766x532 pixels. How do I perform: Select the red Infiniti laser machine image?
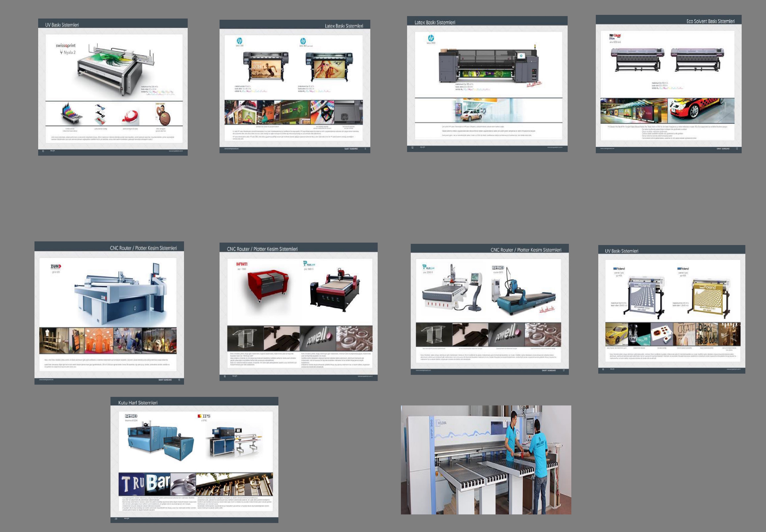tap(268, 285)
